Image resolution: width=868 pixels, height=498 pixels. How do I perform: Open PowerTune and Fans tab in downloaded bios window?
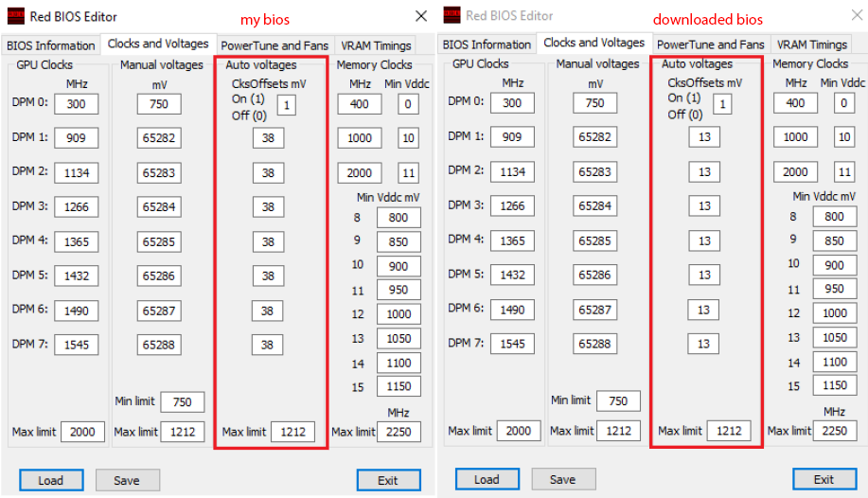(711, 44)
